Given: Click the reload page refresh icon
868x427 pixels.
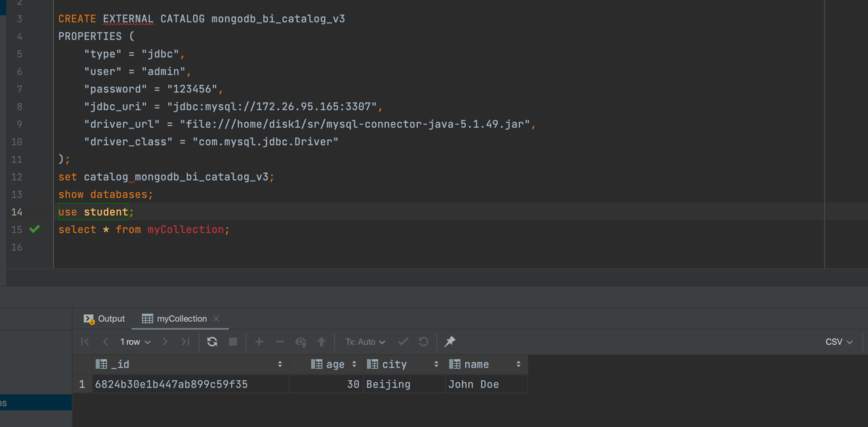Looking at the screenshot, I should [x=212, y=342].
